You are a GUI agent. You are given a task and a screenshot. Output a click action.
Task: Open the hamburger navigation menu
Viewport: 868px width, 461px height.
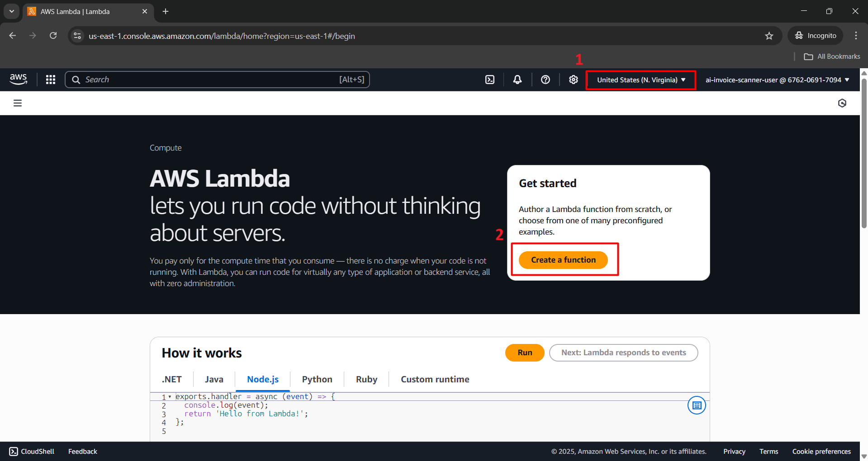coord(17,103)
